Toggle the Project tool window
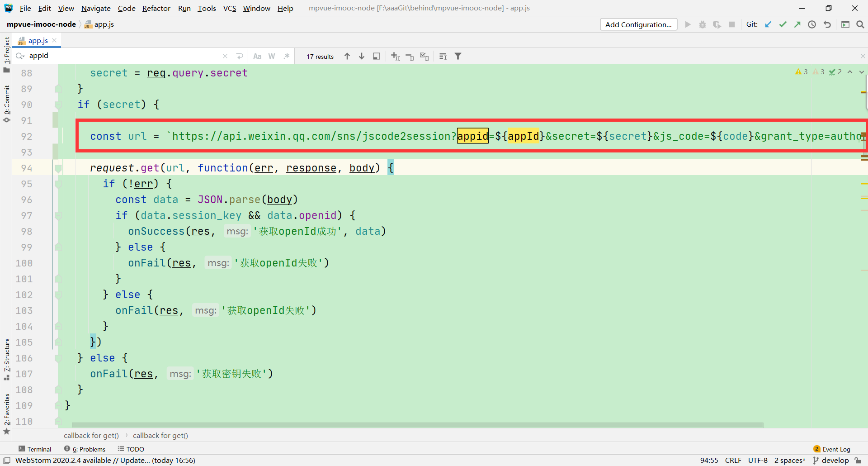This screenshot has height=466, width=868. coord(7,54)
